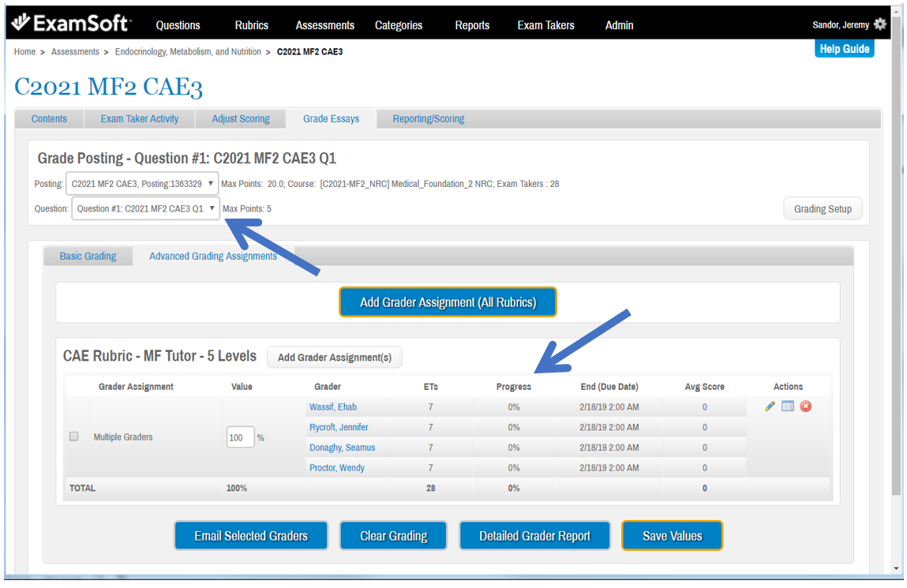Click the ETs column header
This screenshot has height=588, width=907.
coord(431,387)
